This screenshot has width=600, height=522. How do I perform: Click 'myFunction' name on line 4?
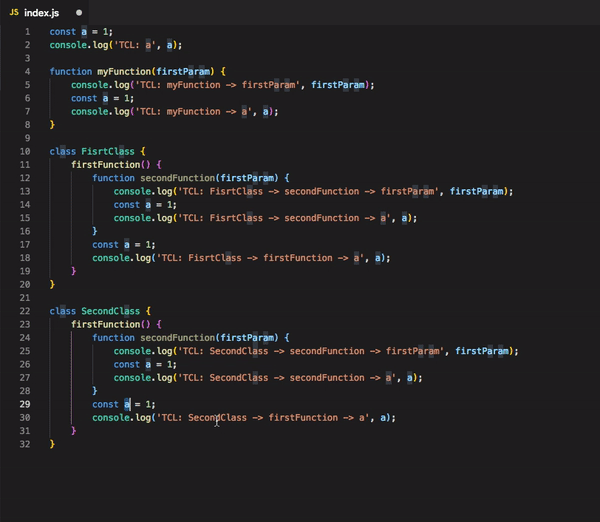(x=124, y=72)
